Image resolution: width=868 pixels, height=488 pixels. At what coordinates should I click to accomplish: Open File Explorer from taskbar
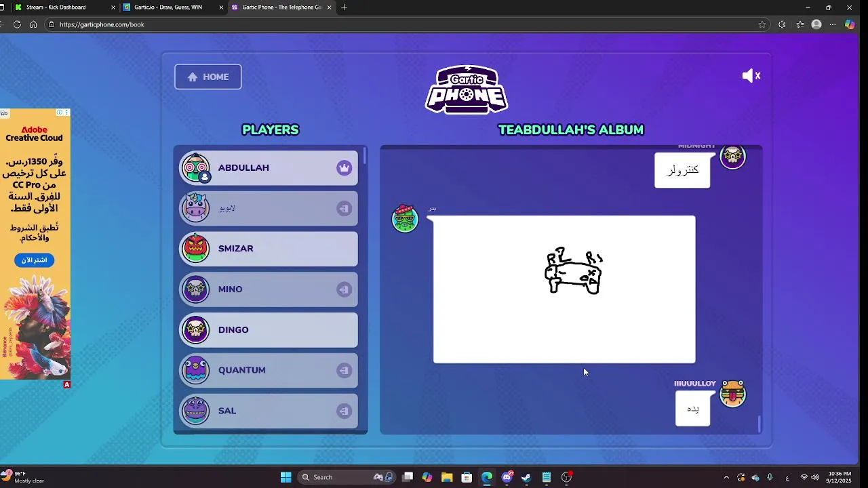(447, 477)
